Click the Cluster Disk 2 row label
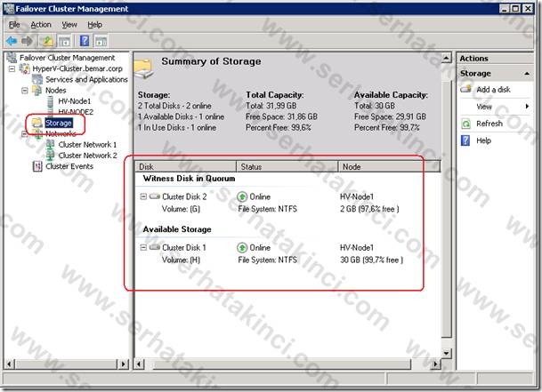The width and height of the screenshot is (542, 392). pyautogui.click(x=184, y=196)
